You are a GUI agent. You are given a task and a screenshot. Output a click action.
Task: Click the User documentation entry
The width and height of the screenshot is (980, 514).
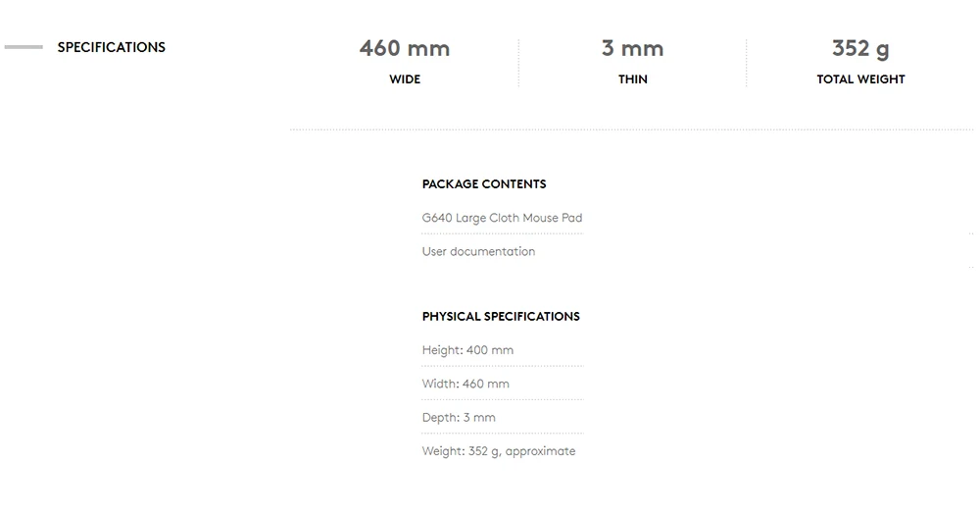tap(479, 251)
